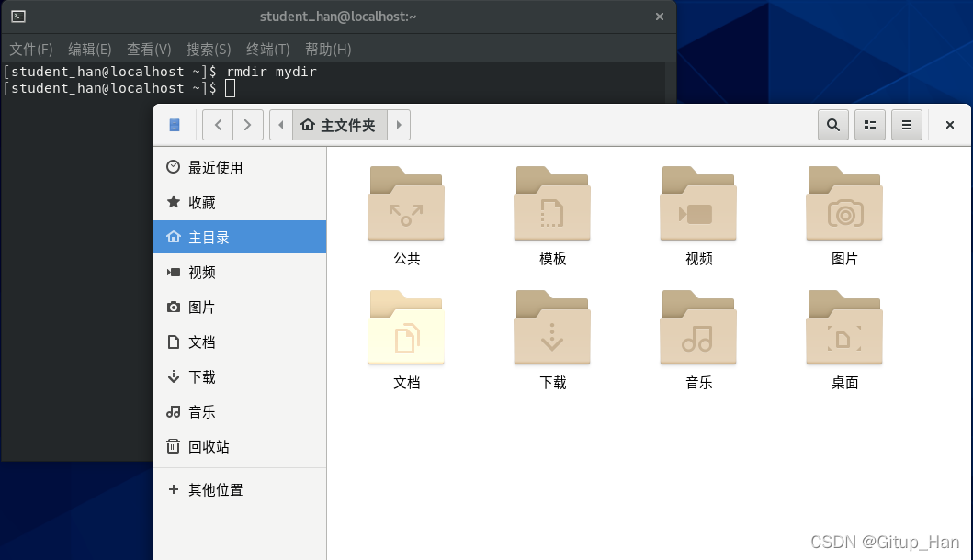Click the blue file manager app icon
973x560 pixels.
coord(175,125)
